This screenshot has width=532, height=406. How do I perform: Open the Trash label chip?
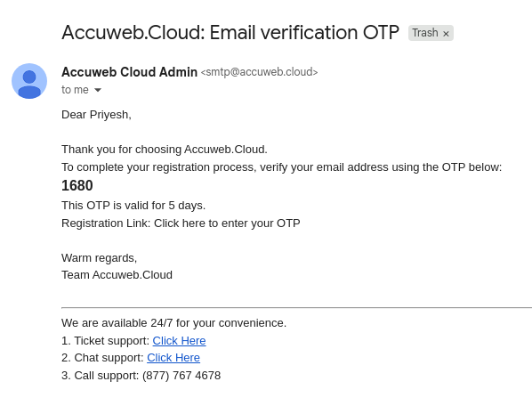click(424, 33)
